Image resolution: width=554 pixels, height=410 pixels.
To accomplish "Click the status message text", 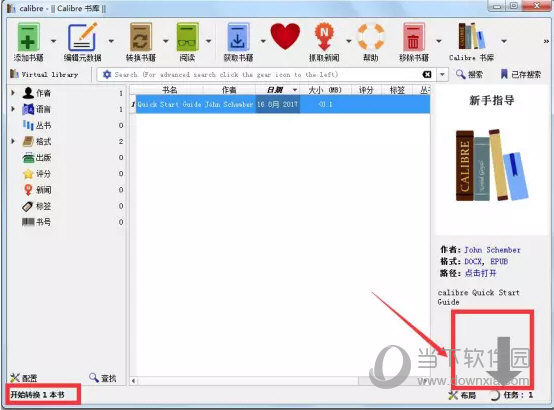I will 37,394.
